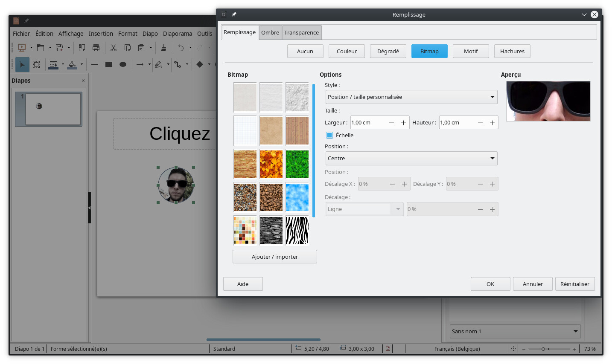
Task: Switch fill type to Dégradé
Action: pos(388,51)
